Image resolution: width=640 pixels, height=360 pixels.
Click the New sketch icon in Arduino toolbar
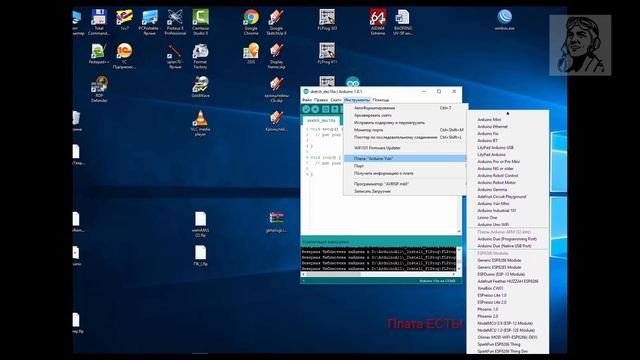325,109
